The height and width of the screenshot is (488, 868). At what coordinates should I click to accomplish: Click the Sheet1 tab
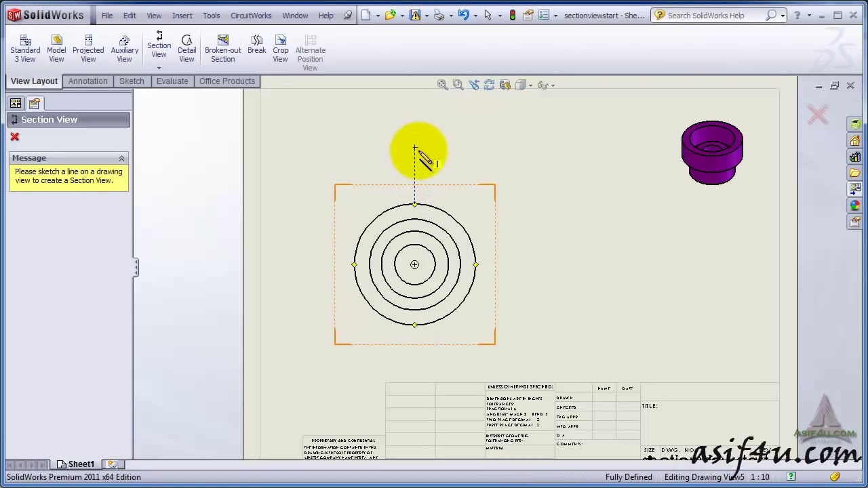[75, 464]
